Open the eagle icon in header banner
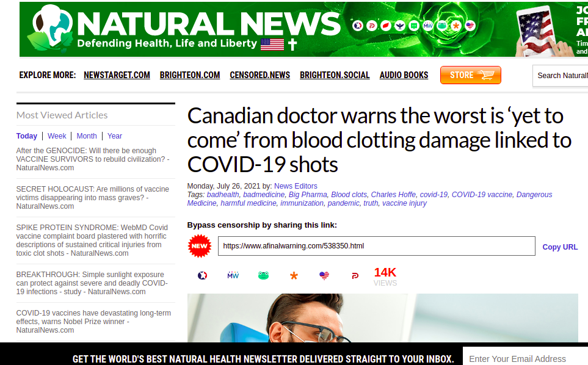Screen dimensions: 588x365 (x=400, y=26)
